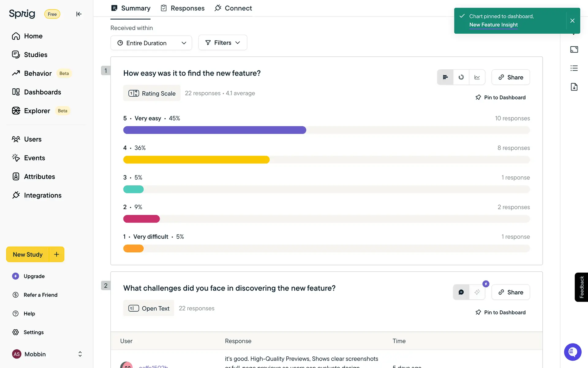Switch to donut chart view
588x368 pixels.
[461, 77]
